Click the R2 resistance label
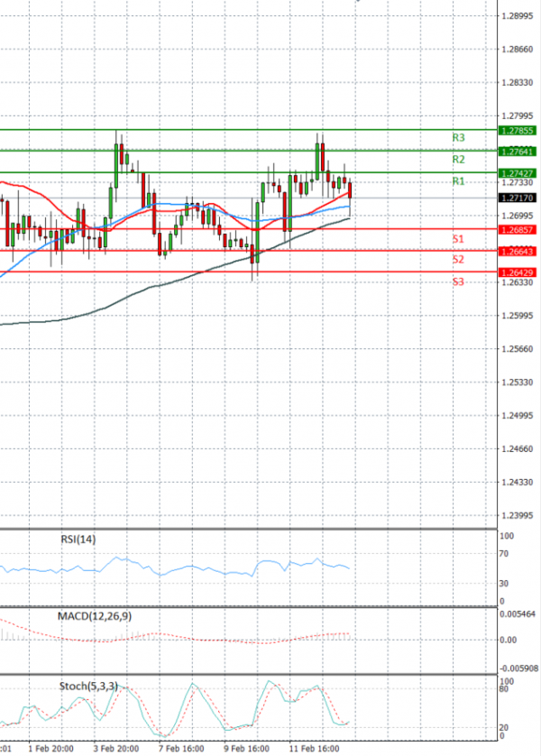 pyautogui.click(x=458, y=160)
